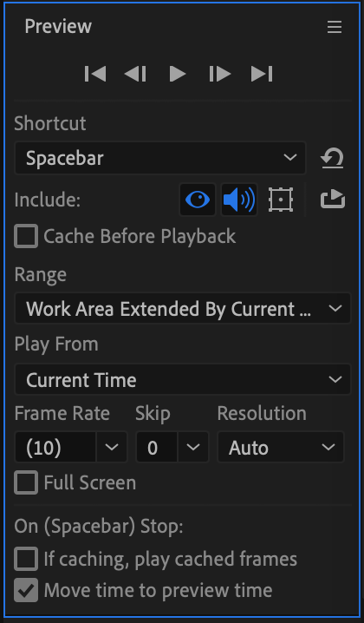Enable Cache Before Playback
Screen dimensions: 364x623
26,236
